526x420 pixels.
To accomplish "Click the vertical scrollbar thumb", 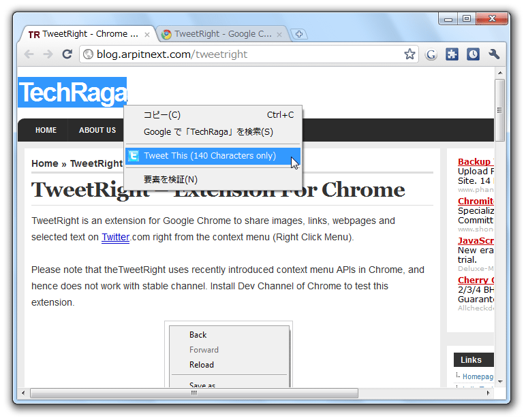I will [x=500, y=110].
